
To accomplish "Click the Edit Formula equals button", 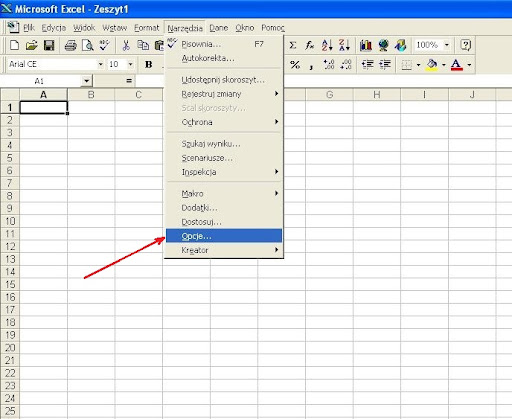I will 129,81.
